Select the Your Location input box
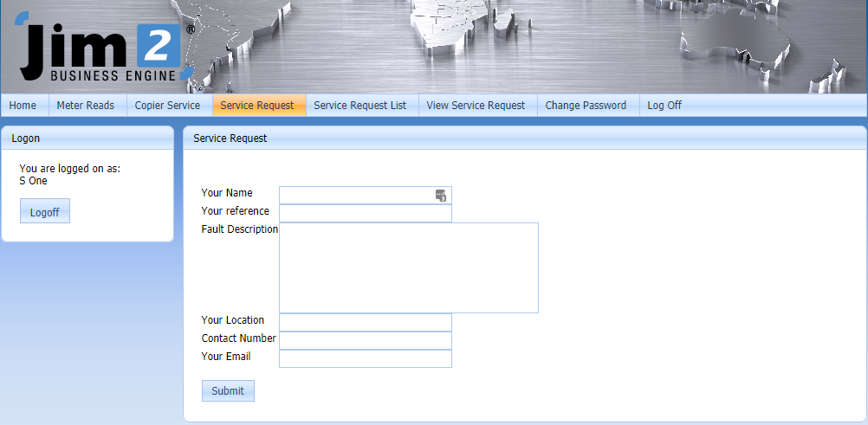This screenshot has width=868, height=425. click(x=366, y=323)
